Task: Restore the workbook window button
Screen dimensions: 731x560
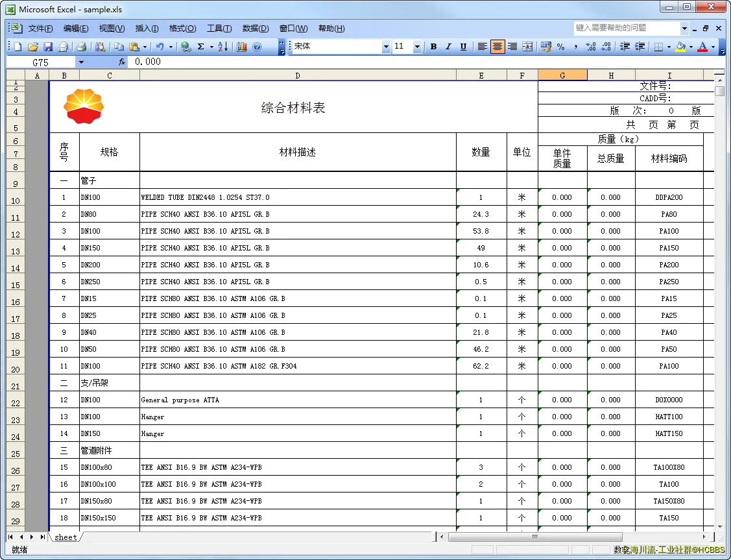Action: [706, 29]
